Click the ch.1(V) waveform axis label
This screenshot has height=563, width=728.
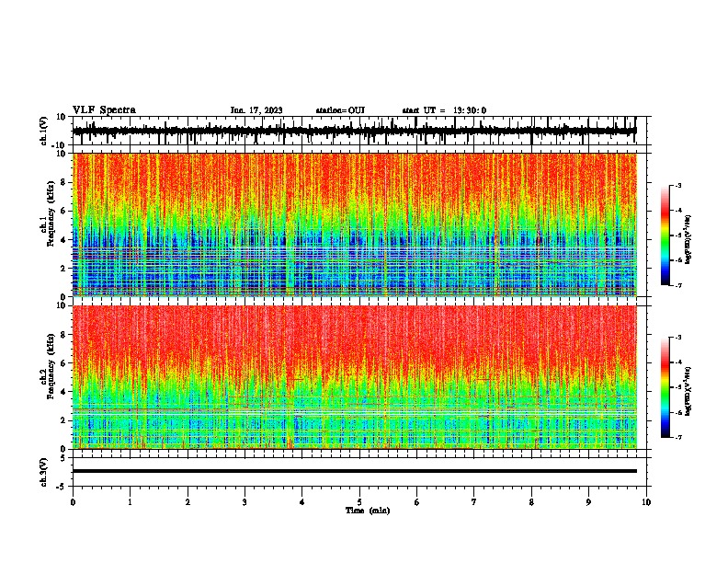44,131
